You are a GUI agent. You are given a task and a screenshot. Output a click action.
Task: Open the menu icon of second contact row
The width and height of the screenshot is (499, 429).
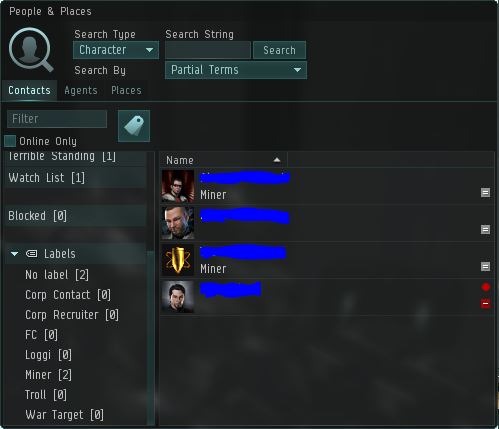[x=485, y=229]
